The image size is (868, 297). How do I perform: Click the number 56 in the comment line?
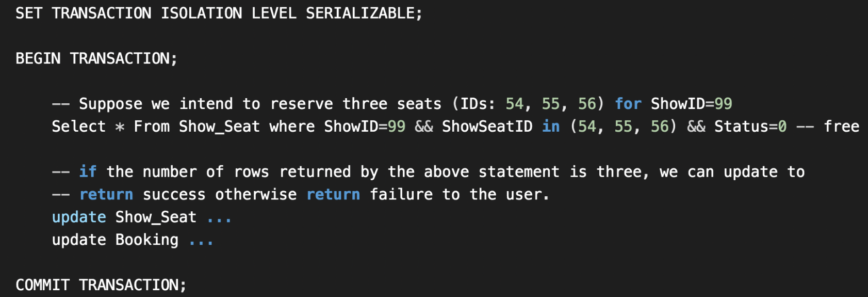tap(587, 104)
